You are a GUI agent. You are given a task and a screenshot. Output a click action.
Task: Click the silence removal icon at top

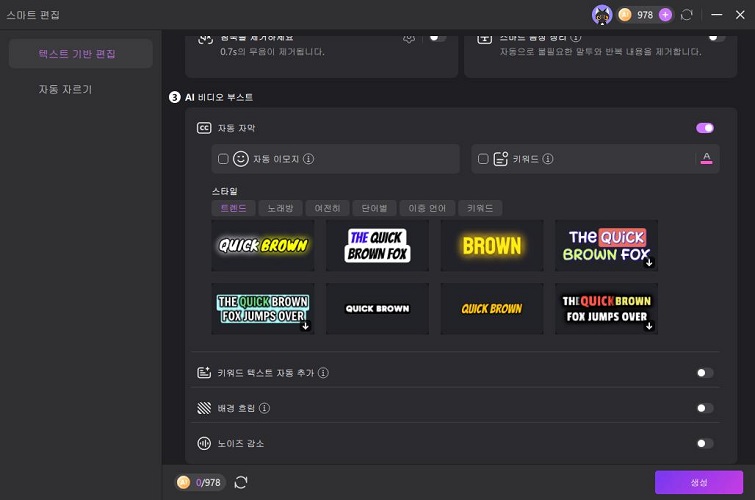click(x=206, y=39)
